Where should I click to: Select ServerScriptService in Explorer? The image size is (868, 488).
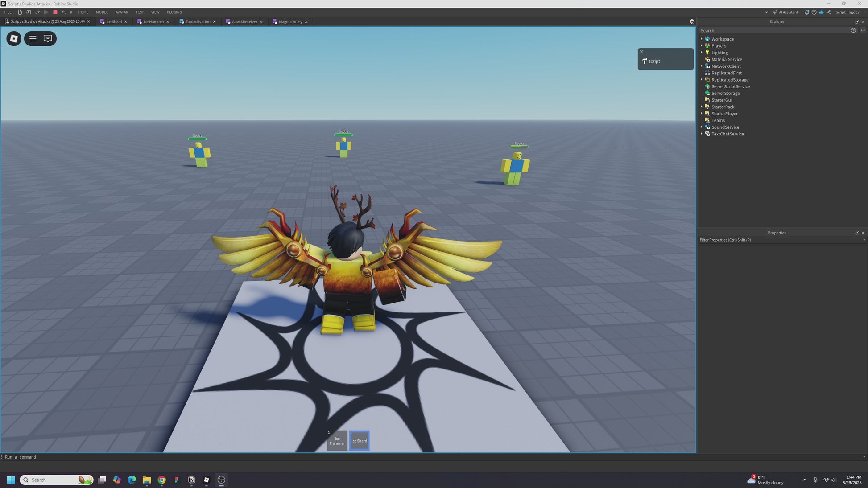(730, 86)
